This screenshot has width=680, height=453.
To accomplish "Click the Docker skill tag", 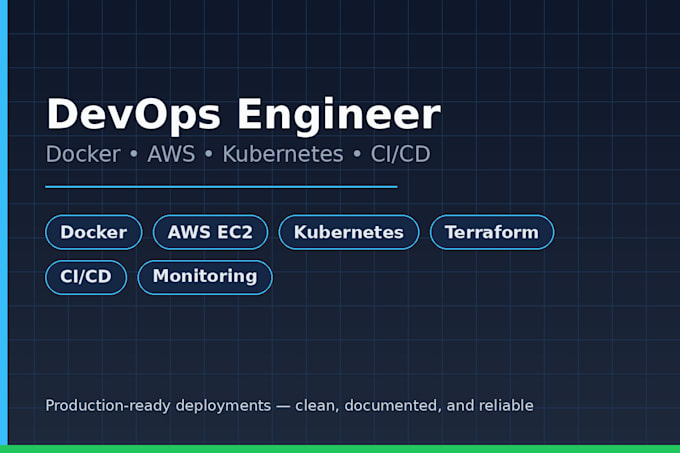I will coord(94,232).
